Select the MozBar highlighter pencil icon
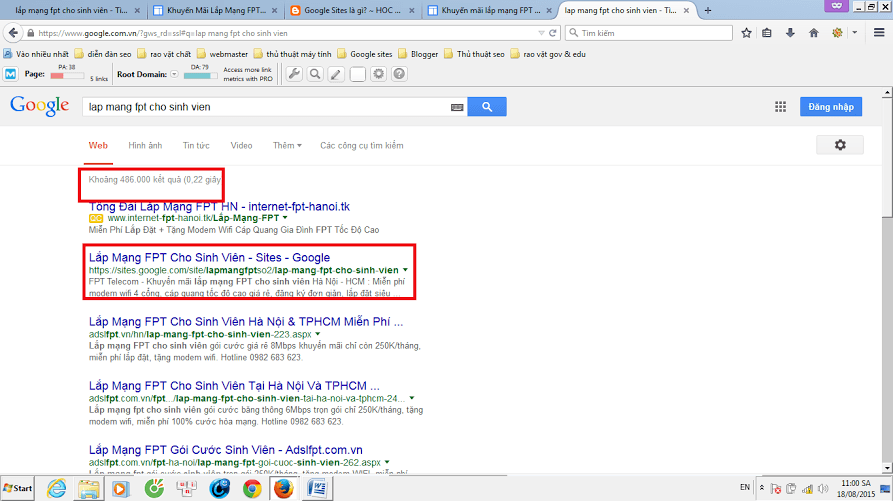 pyautogui.click(x=336, y=74)
